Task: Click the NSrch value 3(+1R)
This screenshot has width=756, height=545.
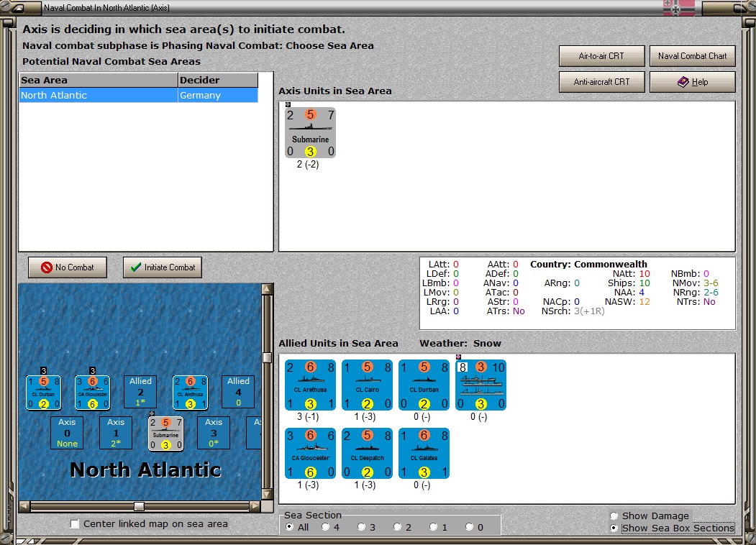Action: click(589, 311)
